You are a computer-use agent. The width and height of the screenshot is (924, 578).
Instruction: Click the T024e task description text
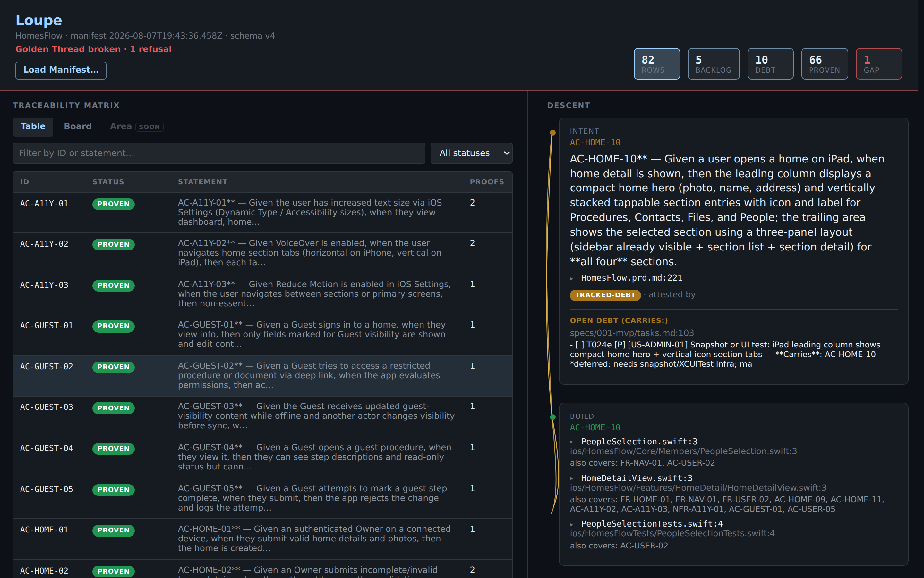point(728,355)
